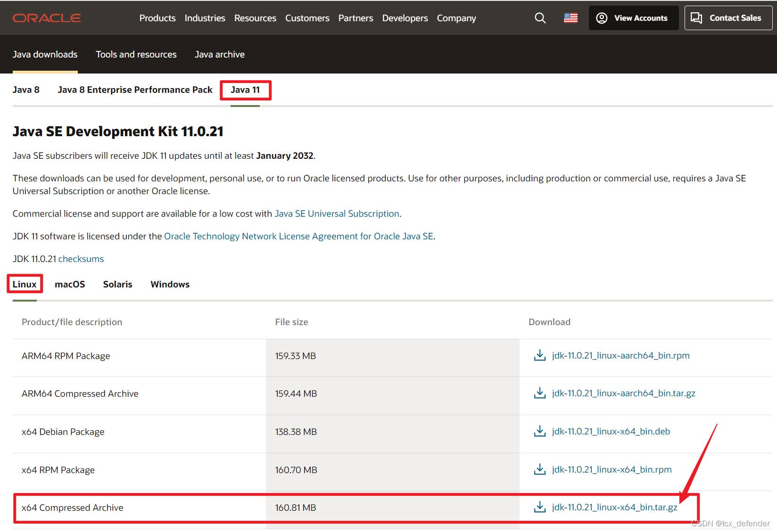Click the download icon for aarch64 tar.gz
The width and height of the screenshot is (777, 532).
coord(540,393)
